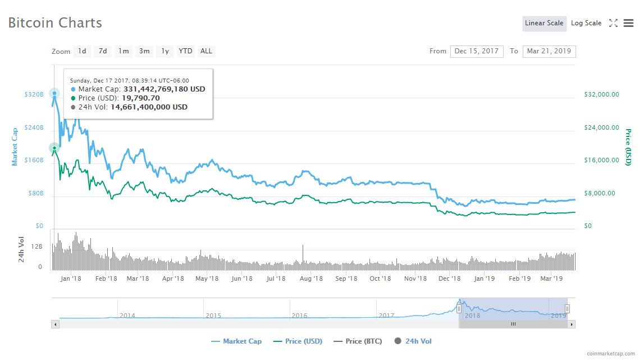
Task: Click the 12B volume axis label
Action: tap(36, 246)
